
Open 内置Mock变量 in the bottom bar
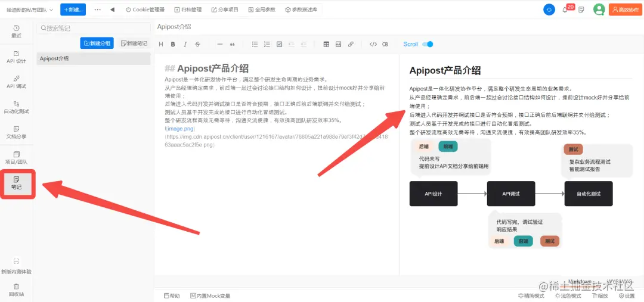[x=210, y=296]
